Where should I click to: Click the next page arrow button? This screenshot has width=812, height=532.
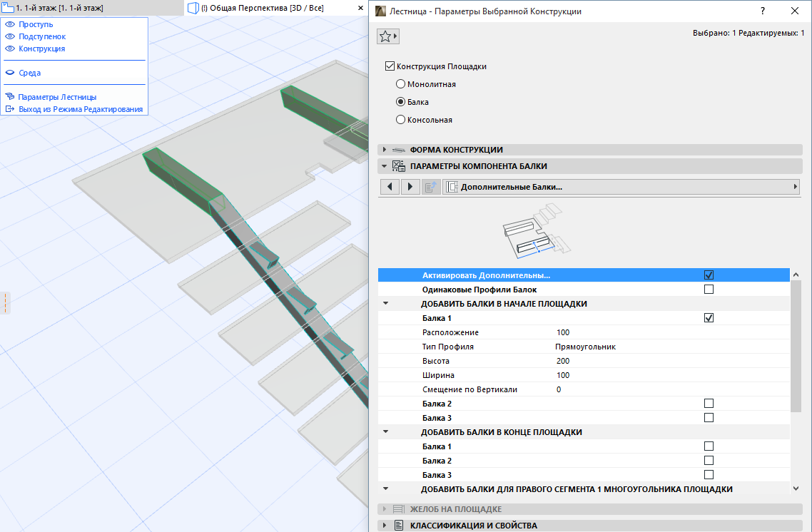(410, 187)
